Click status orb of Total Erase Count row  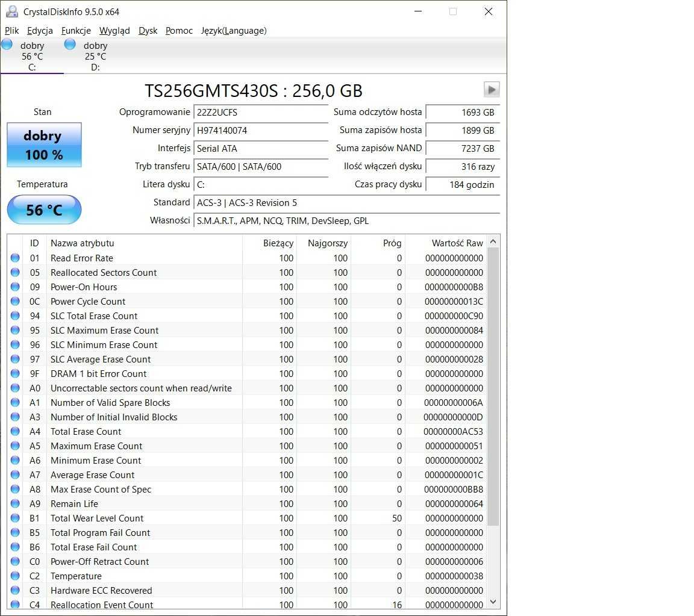[x=15, y=431]
